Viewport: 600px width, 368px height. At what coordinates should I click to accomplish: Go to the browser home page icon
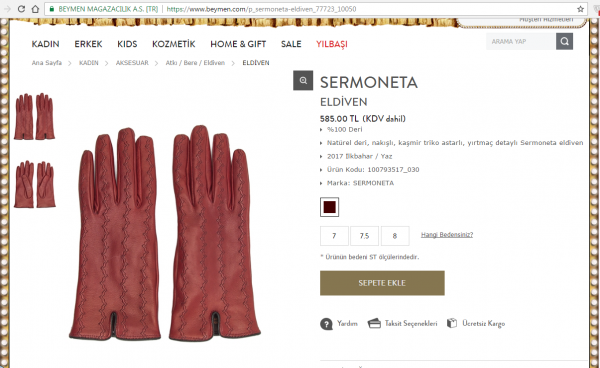(x=35, y=9)
